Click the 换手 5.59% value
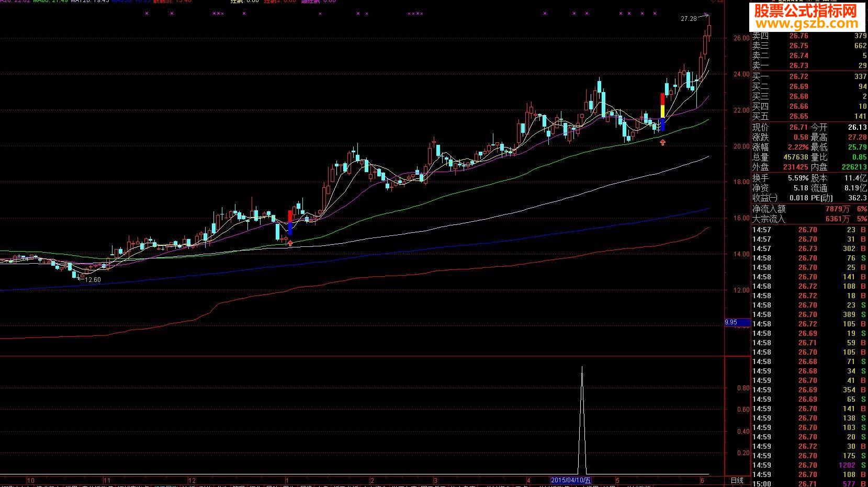Screen dimensions: 868x487 (x=798, y=178)
